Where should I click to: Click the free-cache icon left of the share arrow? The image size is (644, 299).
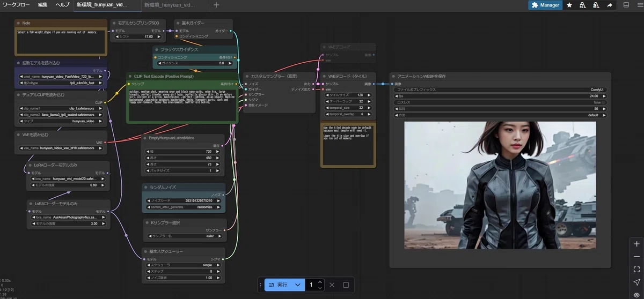pyautogui.click(x=596, y=5)
